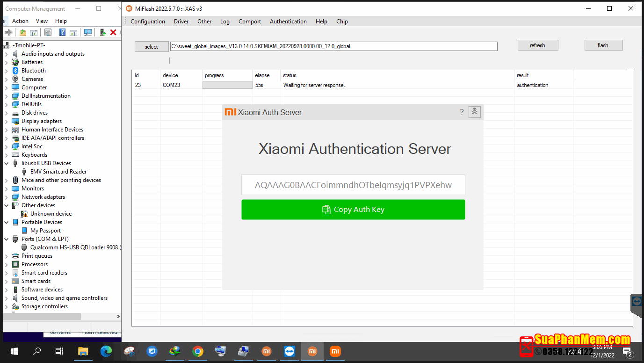Screen dimensions: 644x363
Task: Open the Properties toolbar icon
Action: 48,32
